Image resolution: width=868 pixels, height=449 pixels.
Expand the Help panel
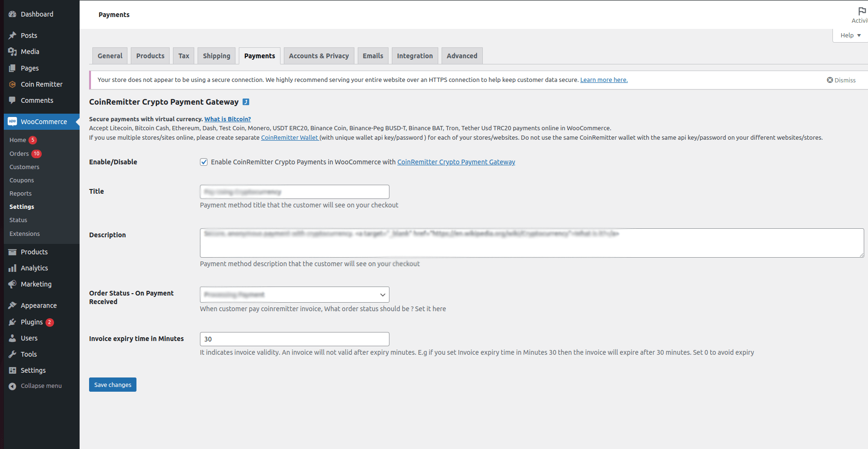coord(850,35)
